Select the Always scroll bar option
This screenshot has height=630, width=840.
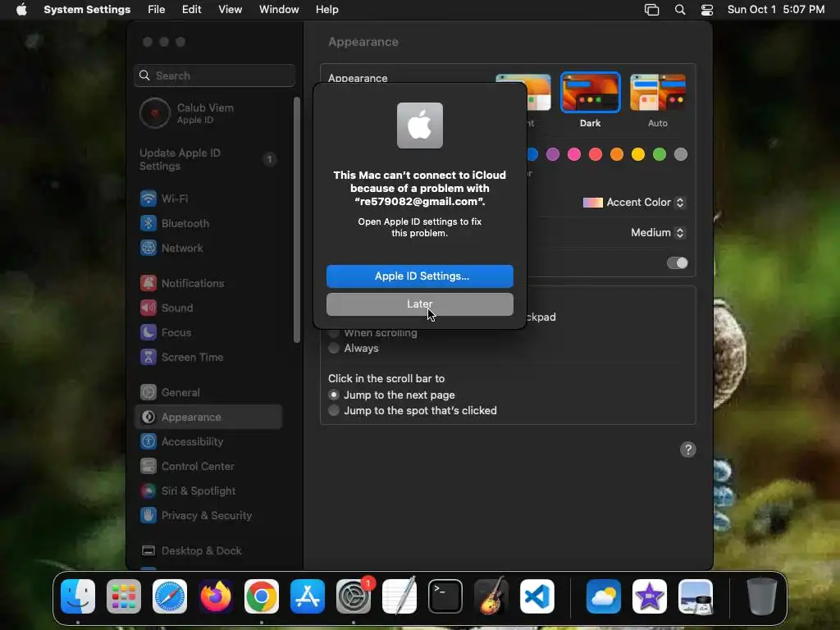coord(334,348)
